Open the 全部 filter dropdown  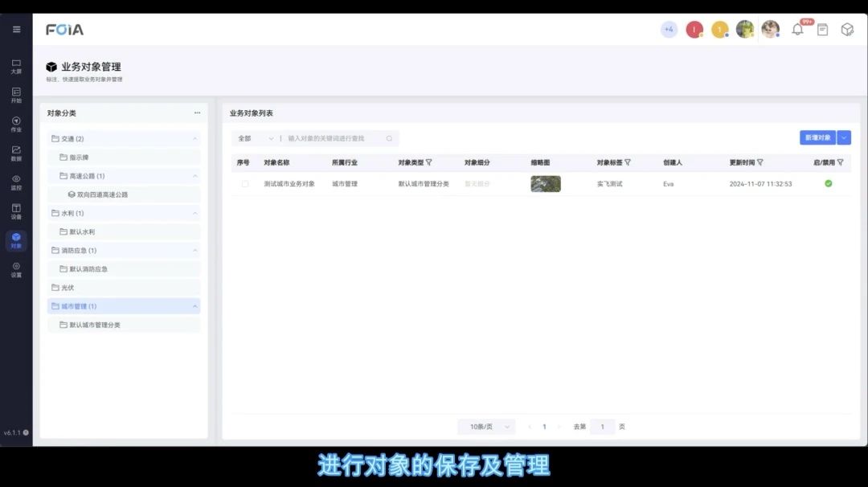[x=256, y=138]
